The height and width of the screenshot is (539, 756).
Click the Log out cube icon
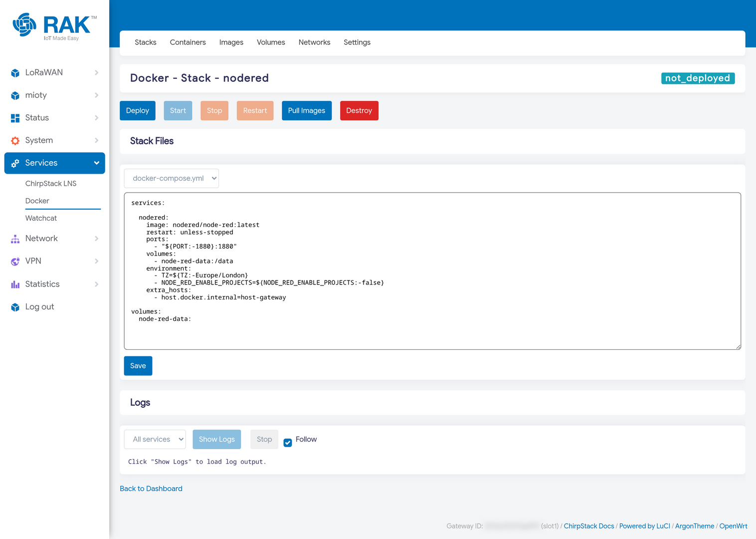[x=15, y=307]
